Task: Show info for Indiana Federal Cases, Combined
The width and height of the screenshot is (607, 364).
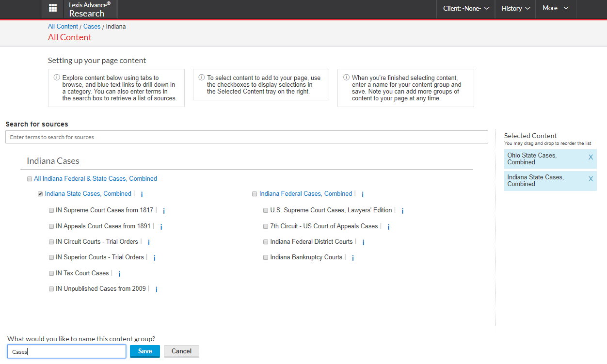Action: click(x=363, y=194)
